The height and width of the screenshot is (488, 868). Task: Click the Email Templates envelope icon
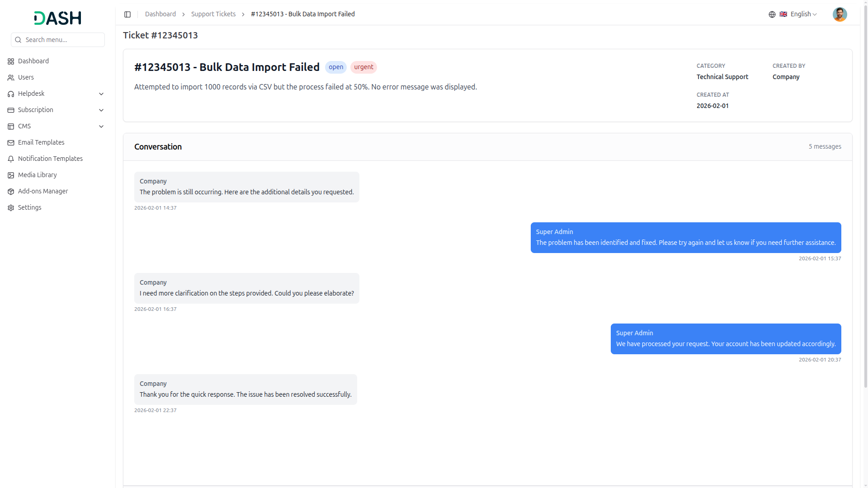click(11, 143)
